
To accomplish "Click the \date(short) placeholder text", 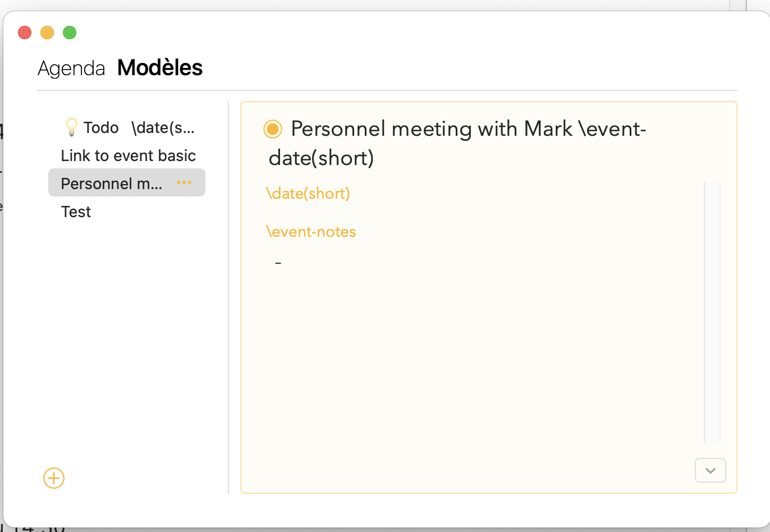I will [x=308, y=194].
